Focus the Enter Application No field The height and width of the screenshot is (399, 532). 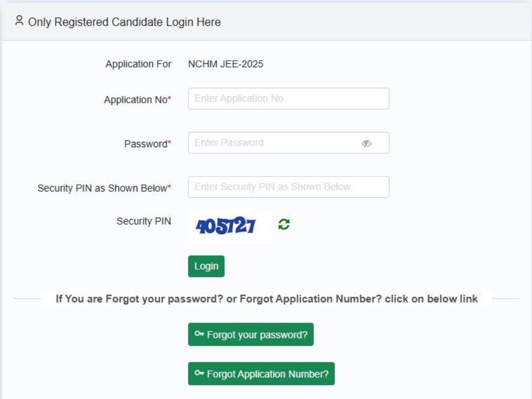tap(288, 98)
